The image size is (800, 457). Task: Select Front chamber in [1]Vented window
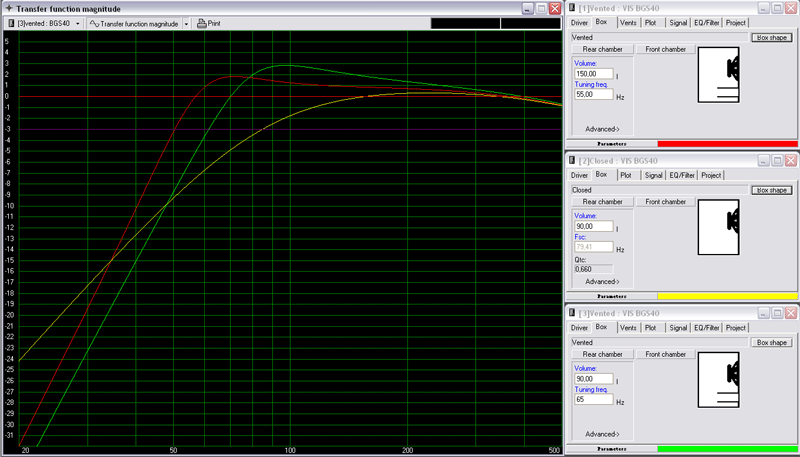(x=665, y=49)
